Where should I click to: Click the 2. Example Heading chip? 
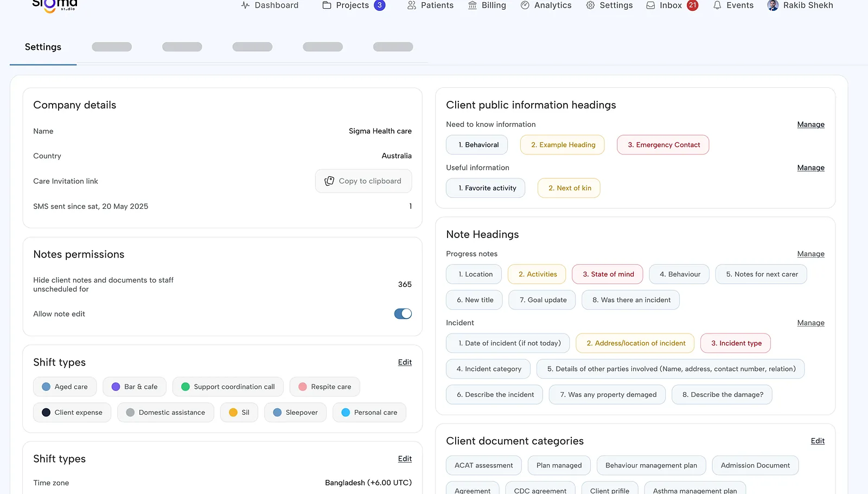click(562, 145)
